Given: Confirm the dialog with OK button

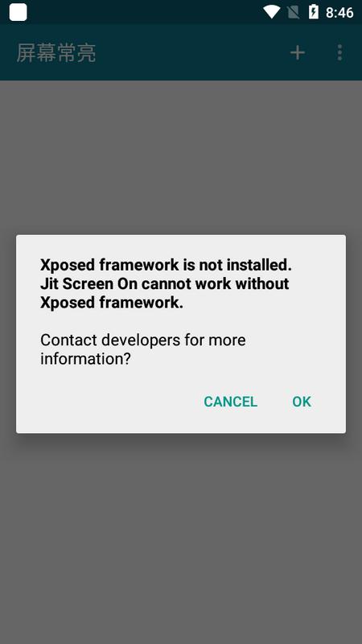Looking at the screenshot, I should click(x=302, y=402).
